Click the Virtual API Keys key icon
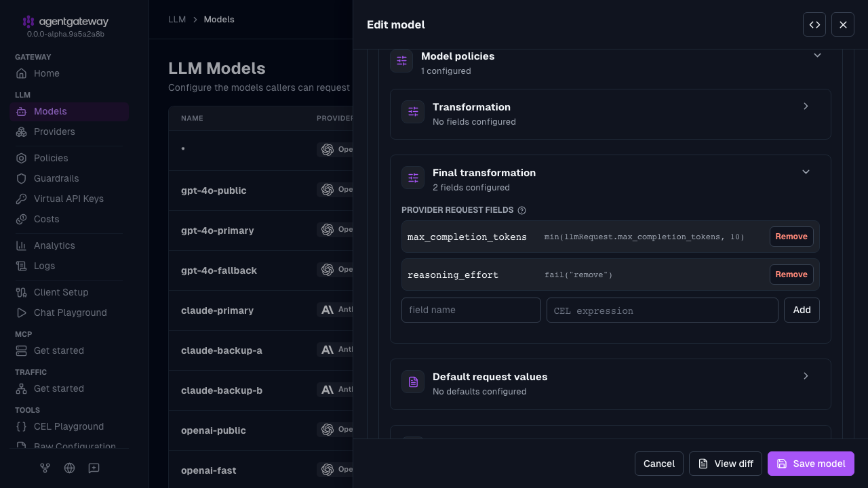 pos(22,199)
